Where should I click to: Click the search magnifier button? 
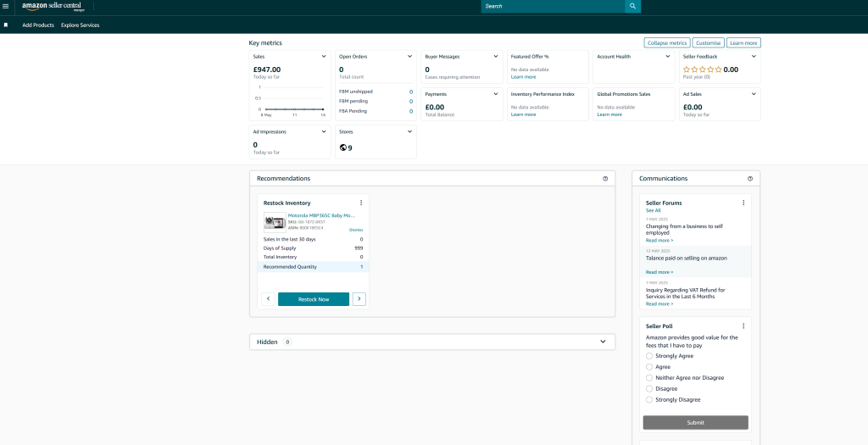click(x=632, y=6)
